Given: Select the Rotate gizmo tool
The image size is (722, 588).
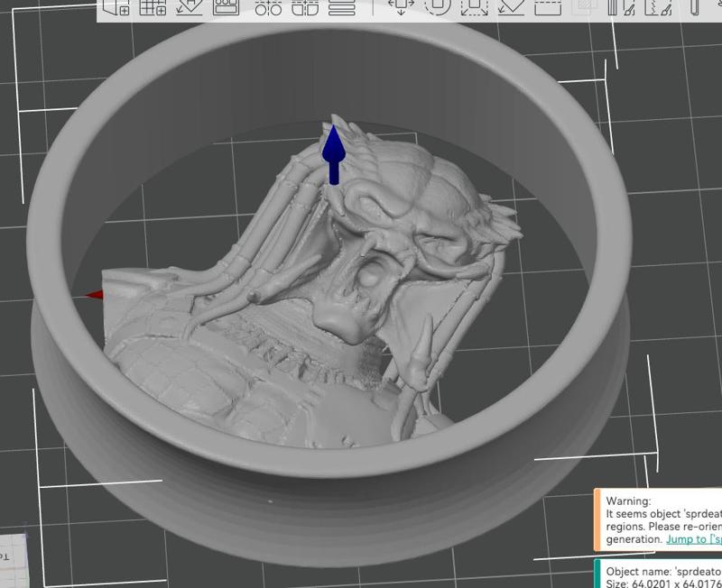Looking at the screenshot, I should pos(438,8).
